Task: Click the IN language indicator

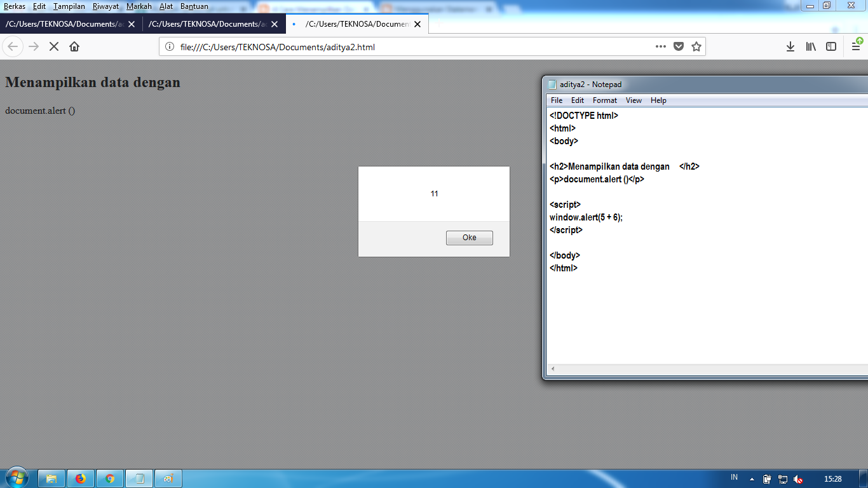Action: 734,477
